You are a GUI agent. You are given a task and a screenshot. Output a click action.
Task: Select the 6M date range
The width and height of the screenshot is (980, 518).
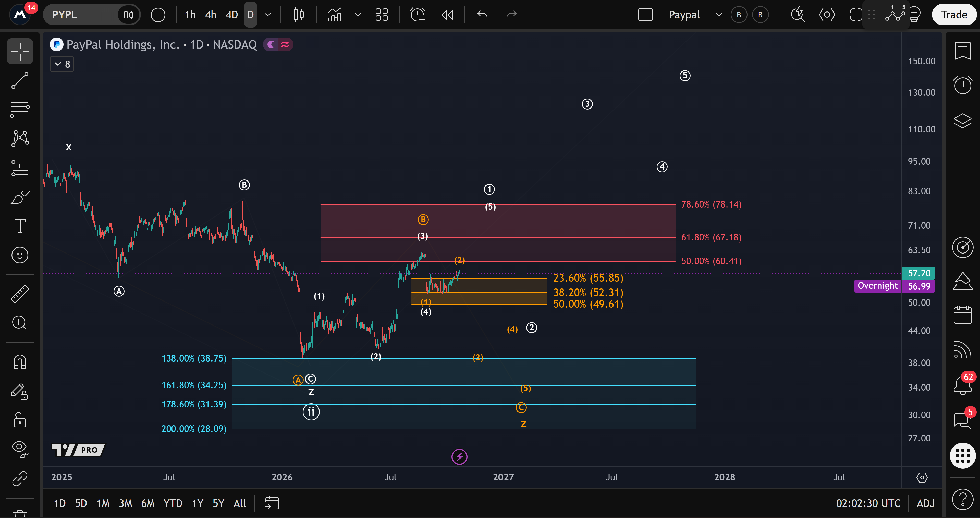(x=148, y=503)
